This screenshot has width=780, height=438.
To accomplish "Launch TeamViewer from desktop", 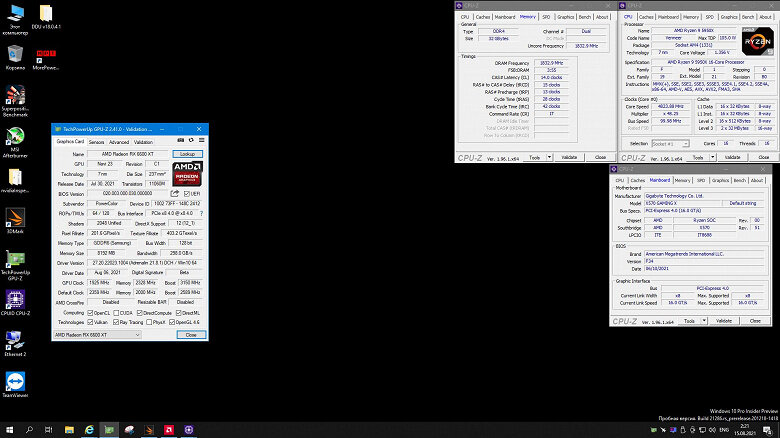I will 15,384.
